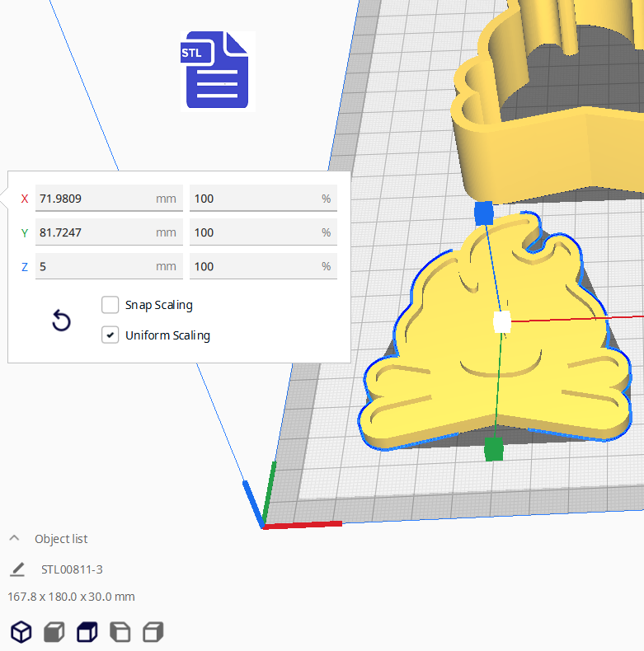This screenshot has height=651, width=644.
Task: Select the front view camera icon
Action: (54, 632)
